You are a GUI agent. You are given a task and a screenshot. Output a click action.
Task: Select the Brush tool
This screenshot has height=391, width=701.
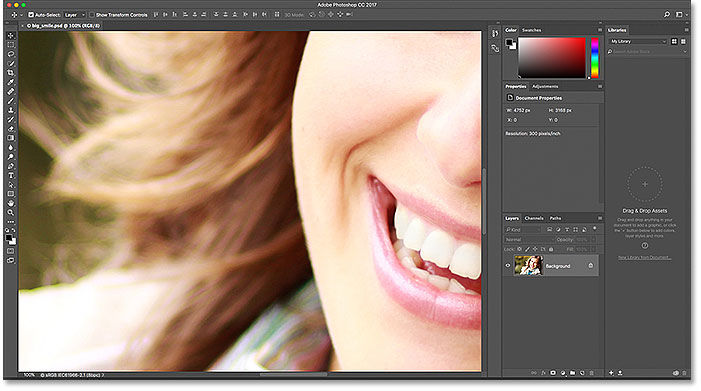point(11,101)
